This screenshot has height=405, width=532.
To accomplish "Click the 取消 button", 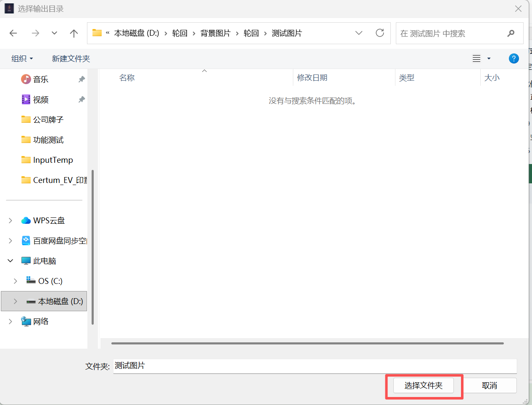I will [x=490, y=385].
